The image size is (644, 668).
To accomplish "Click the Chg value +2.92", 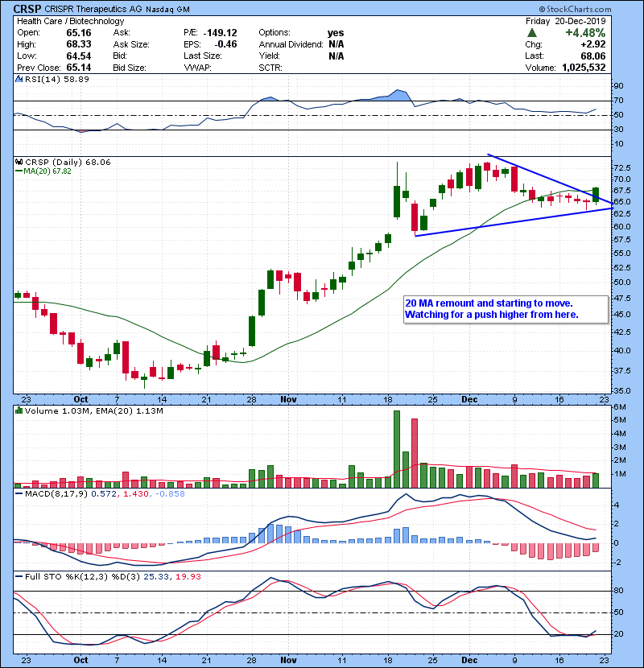I will pyautogui.click(x=592, y=44).
